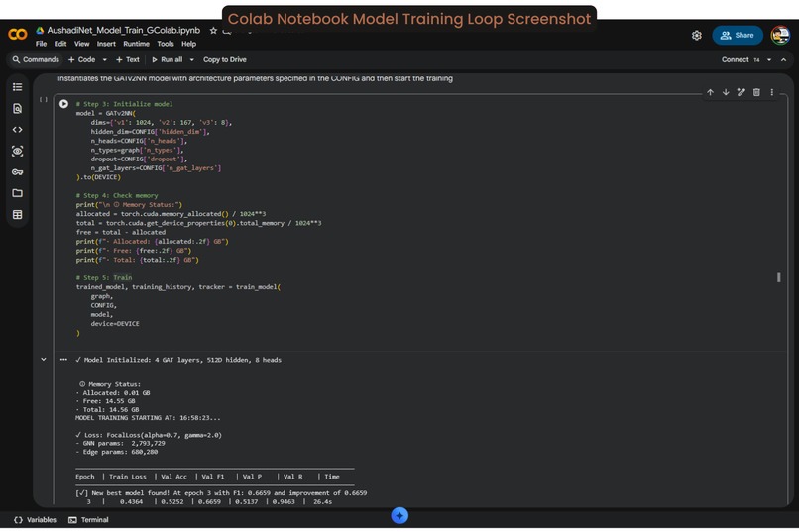Click the 'Free: 14.55 GB' output line
799x532 pixels.
[x=105, y=401]
